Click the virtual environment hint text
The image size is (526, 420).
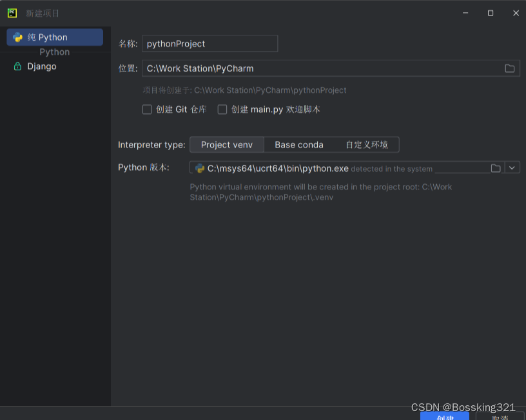pos(321,192)
